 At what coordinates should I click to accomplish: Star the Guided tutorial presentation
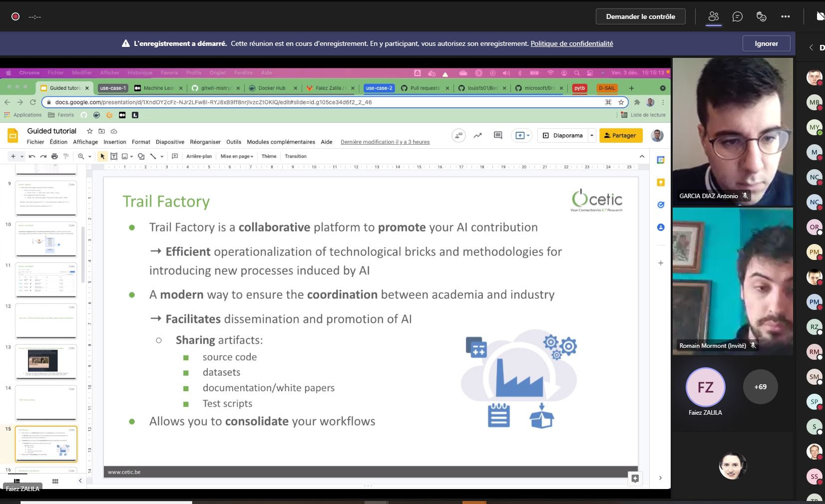[x=90, y=131]
